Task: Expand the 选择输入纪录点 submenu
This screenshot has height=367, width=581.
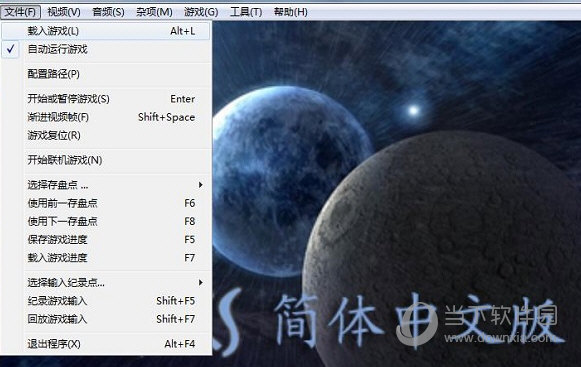Action: pos(106,282)
